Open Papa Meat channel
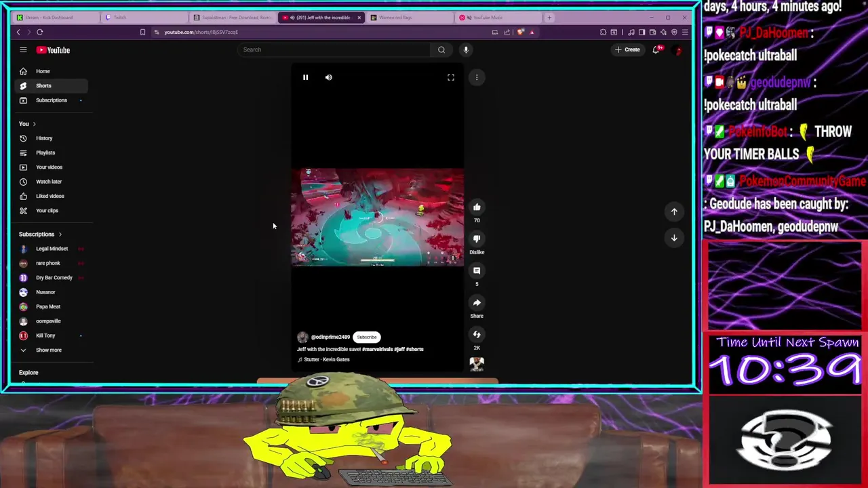This screenshot has height=488, width=868. 51,306
